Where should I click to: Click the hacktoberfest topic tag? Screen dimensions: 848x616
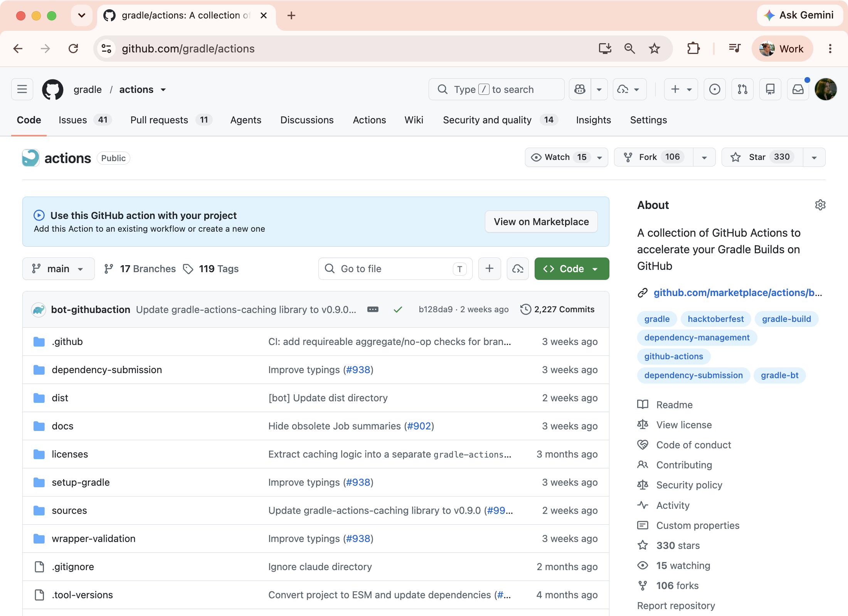(716, 319)
